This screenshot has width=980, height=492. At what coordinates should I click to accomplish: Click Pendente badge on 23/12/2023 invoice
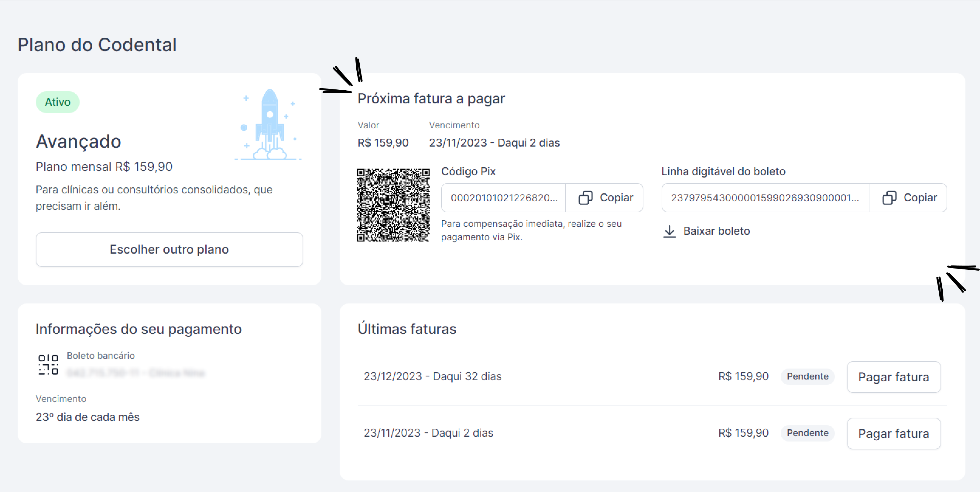coord(807,377)
